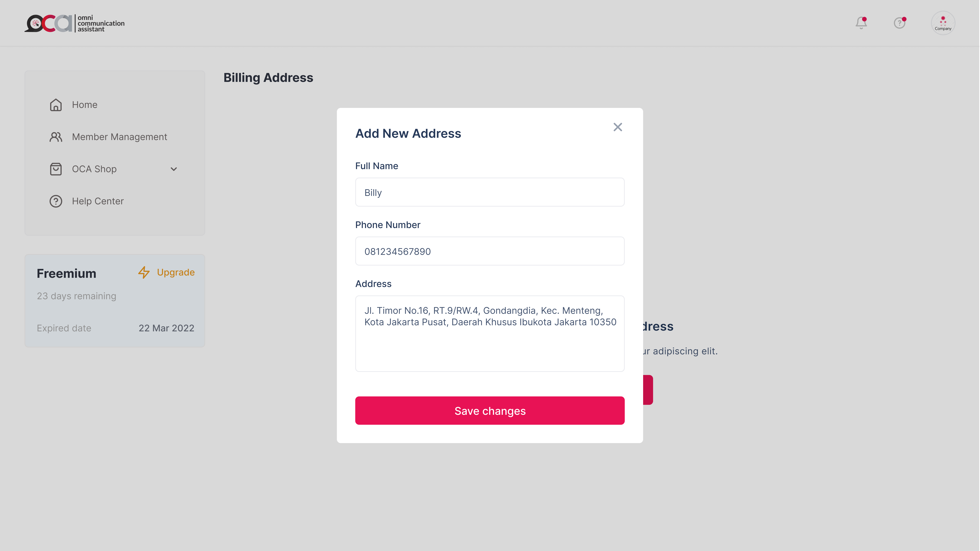The height and width of the screenshot is (551, 980).
Task: Click the OCA logo in header
Action: coord(75,23)
